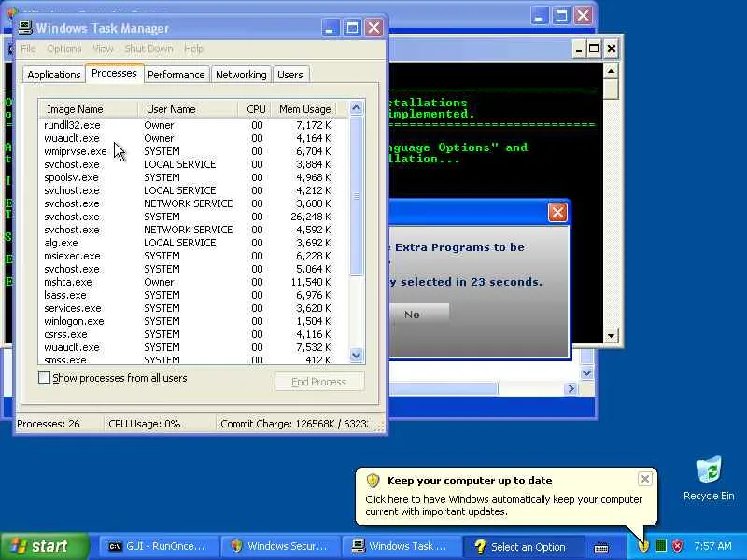Viewport: 747px width, 560px height.
Task: Open the File menu in Task Manager
Action: pyautogui.click(x=28, y=49)
